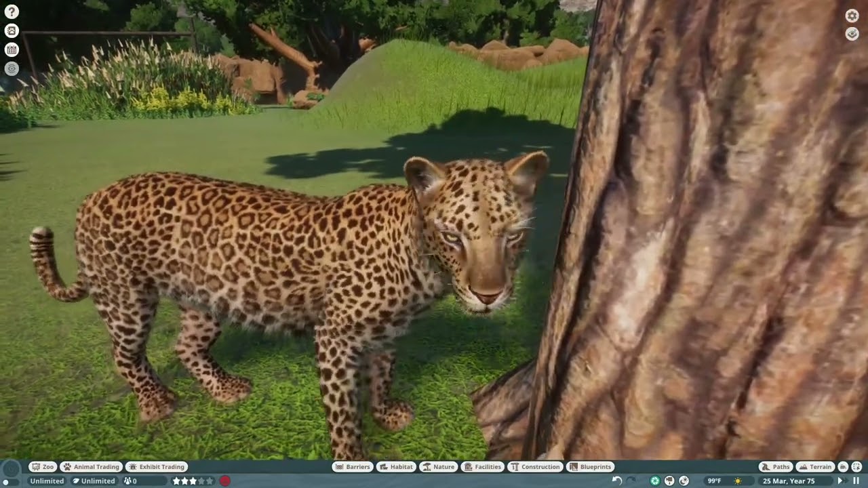Open the Zoopedia paw book icon

[12, 30]
